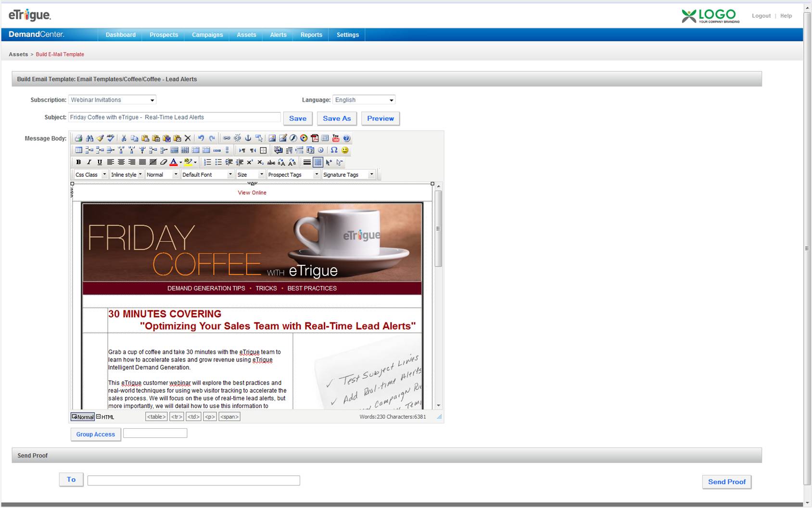The height and width of the screenshot is (508, 812).
Task: Insert horizontal rule lines icon
Action: [307, 162]
